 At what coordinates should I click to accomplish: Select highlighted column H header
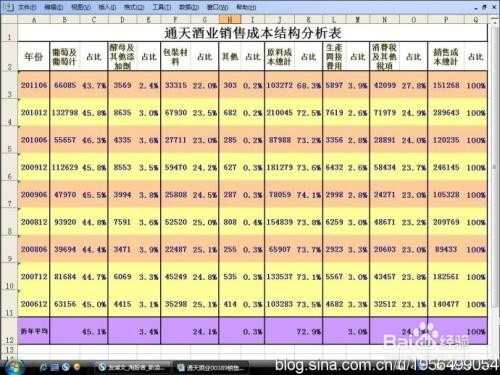pos(230,19)
